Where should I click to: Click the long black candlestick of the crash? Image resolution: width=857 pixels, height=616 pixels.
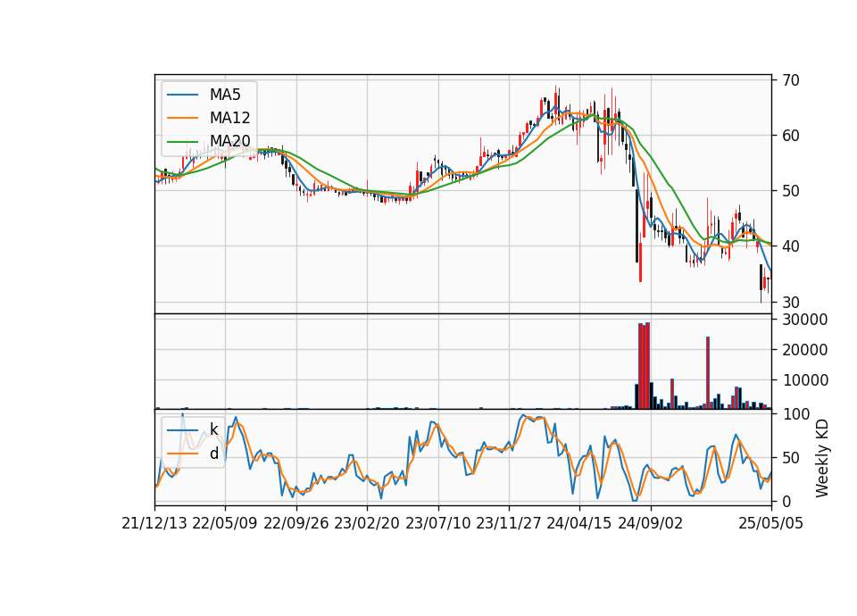637,225
